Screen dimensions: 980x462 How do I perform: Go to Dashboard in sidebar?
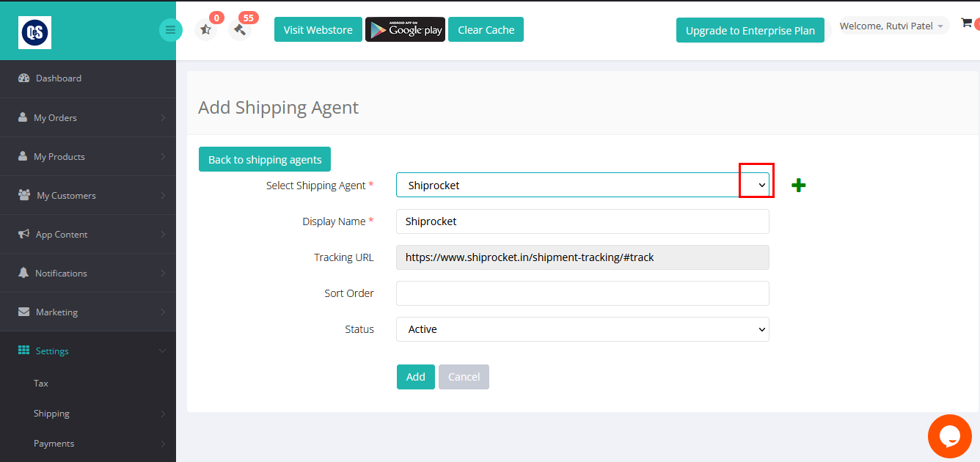click(x=88, y=78)
